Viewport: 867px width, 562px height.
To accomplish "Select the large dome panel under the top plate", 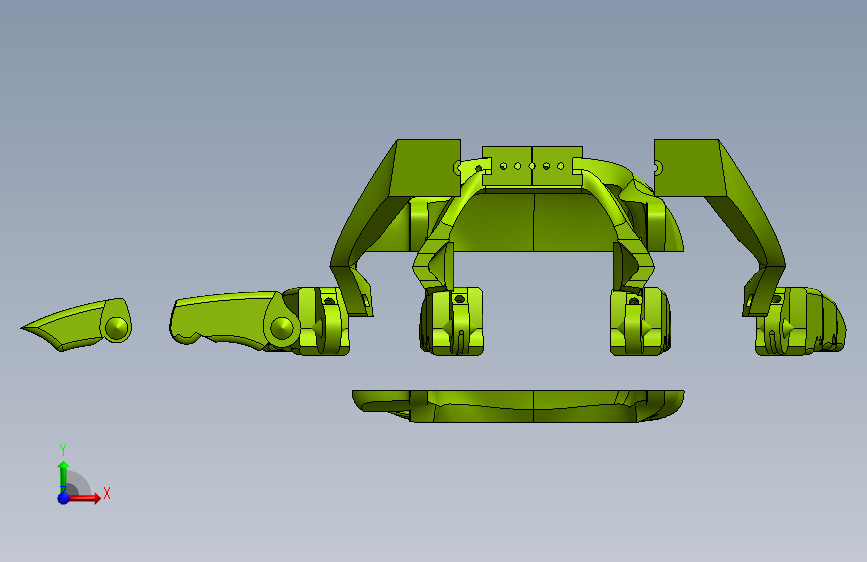I will [x=534, y=221].
